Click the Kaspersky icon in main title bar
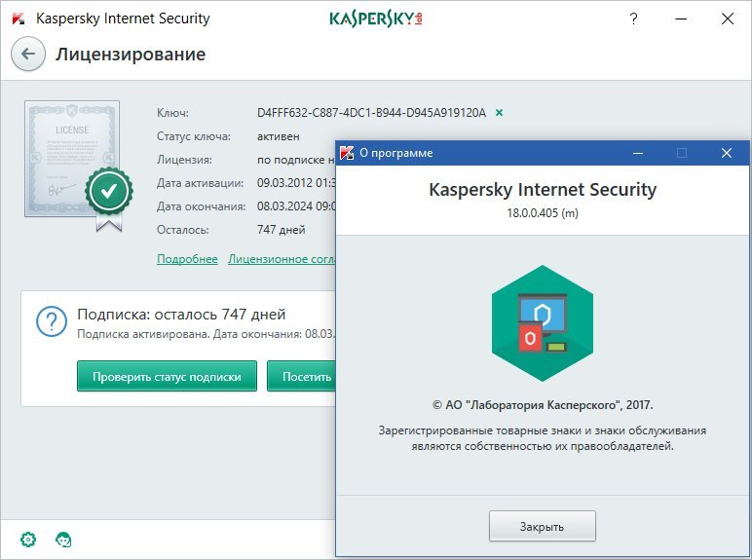752x560 pixels. [x=19, y=19]
